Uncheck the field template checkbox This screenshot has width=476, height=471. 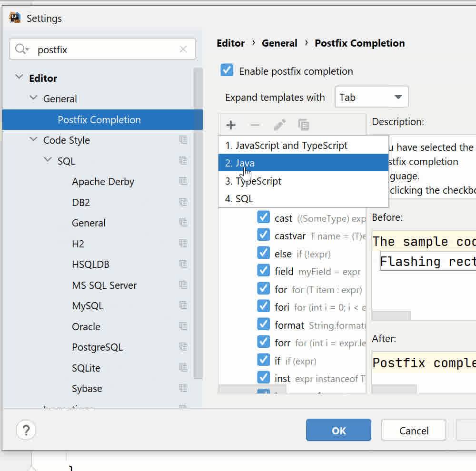(263, 271)
